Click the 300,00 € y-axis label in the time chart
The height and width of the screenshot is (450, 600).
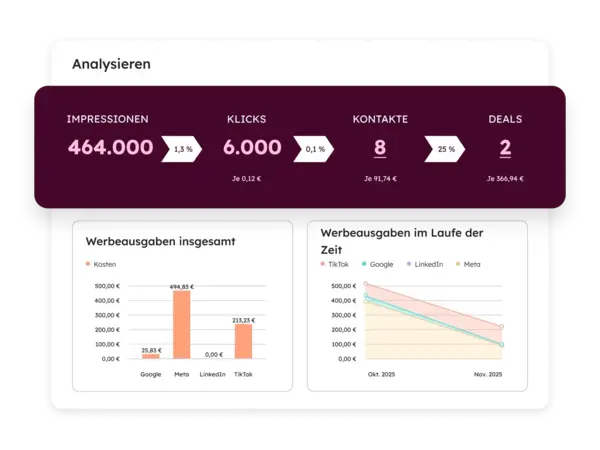pos(344,315)
